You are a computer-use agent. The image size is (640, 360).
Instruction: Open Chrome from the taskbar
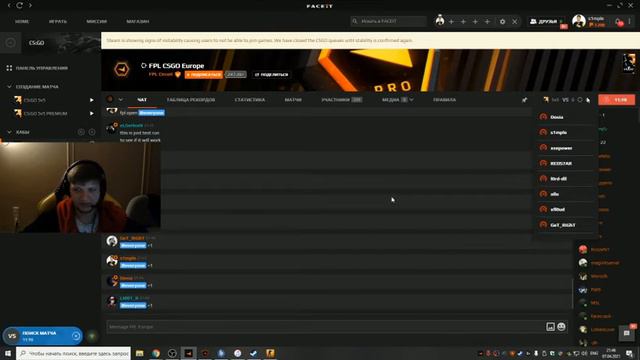pyautogui.click(x=156, y=353)
